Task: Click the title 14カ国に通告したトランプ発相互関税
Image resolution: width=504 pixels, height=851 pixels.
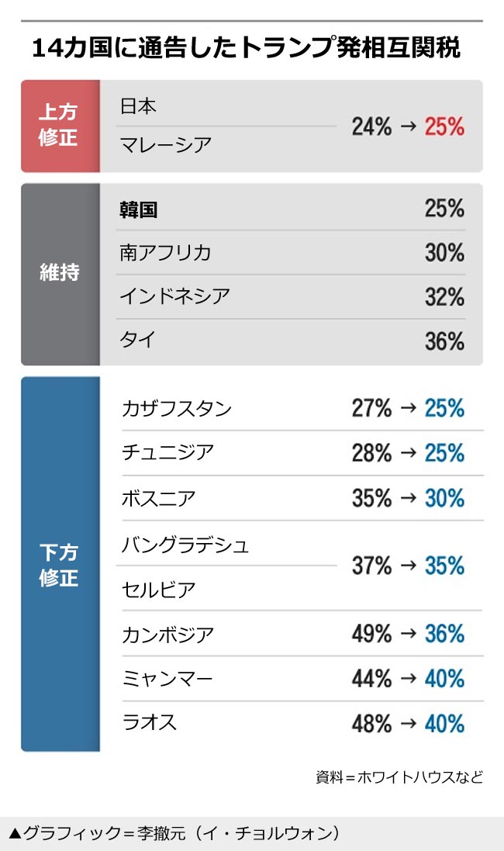Action: [247, 48]
